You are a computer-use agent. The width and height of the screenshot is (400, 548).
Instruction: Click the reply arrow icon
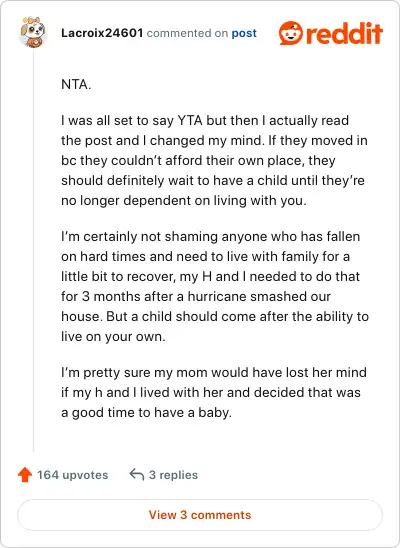tap(137, 475)
